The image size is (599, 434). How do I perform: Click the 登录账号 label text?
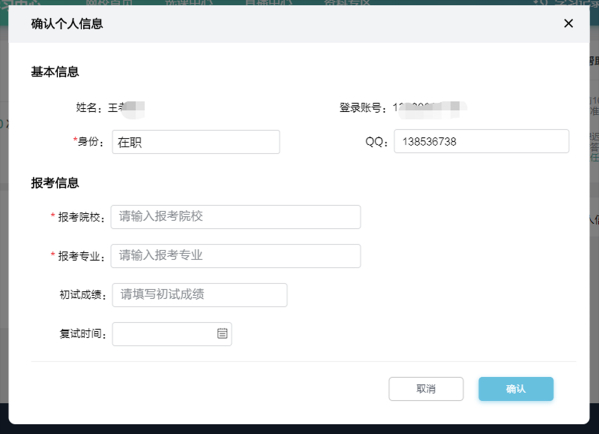click(361, 108)
